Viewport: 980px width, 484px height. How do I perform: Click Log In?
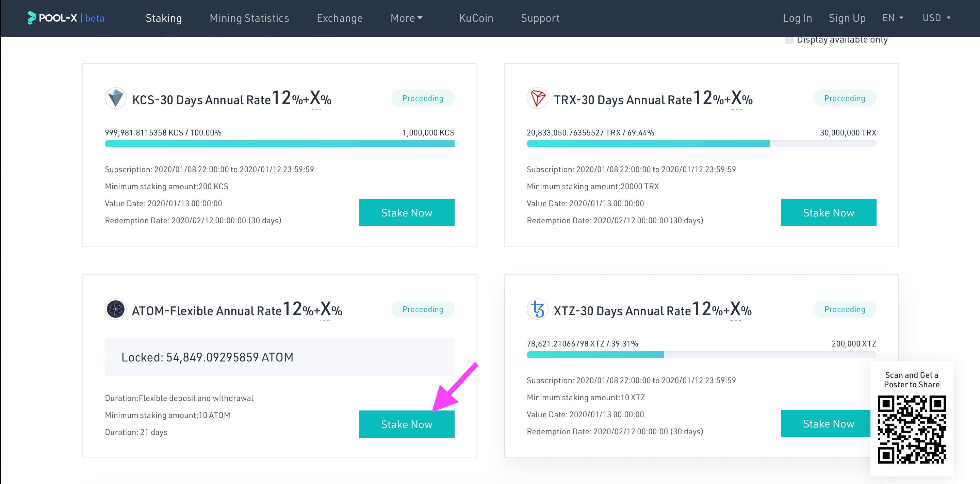tap(797, 18)
